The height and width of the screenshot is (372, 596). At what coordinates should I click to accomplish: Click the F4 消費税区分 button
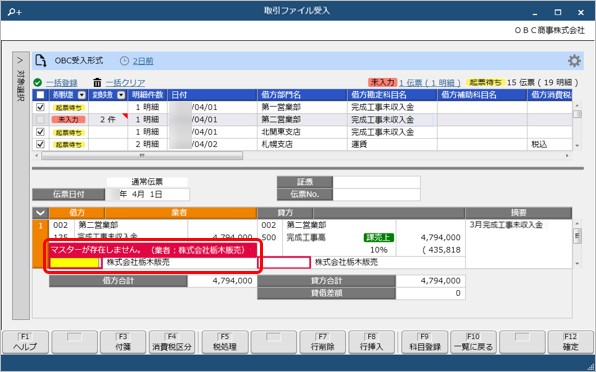coord(172,342)
